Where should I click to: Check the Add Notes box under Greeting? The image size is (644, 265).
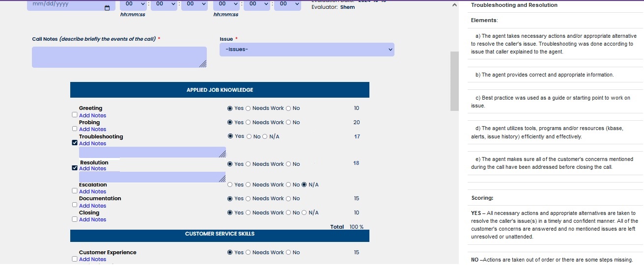pos(74,115)
